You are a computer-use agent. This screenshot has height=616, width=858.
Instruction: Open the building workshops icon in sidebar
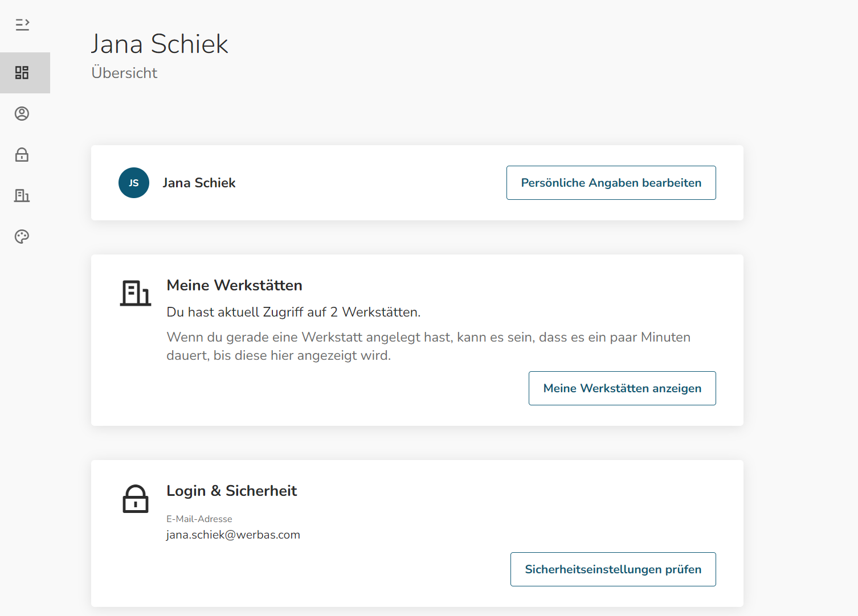pos(22,196)
